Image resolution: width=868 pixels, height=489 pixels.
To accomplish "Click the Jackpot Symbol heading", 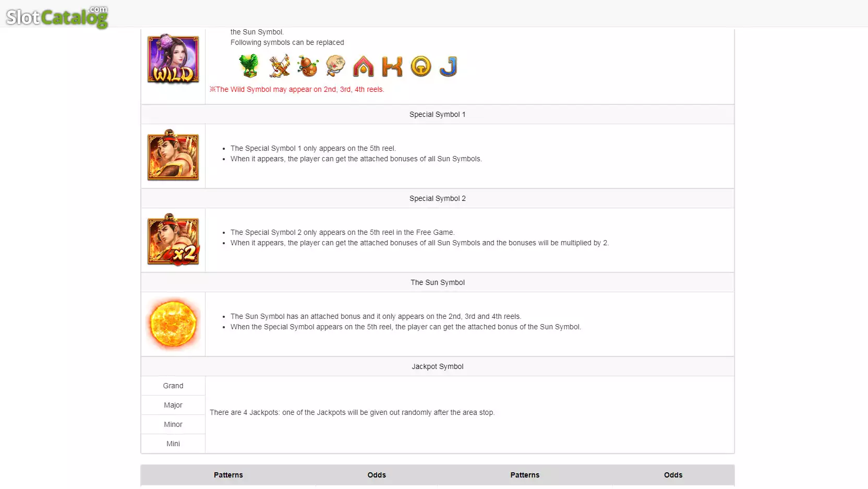I will (x=437, y=366).
